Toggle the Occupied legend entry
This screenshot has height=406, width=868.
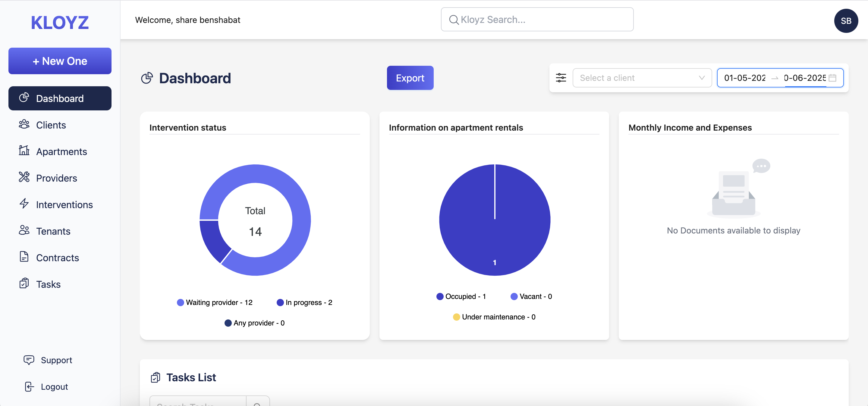(x=461, y=297)
